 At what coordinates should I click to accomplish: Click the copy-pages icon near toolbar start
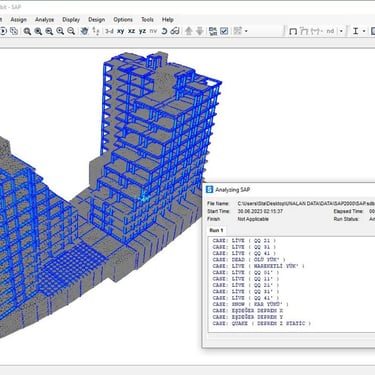click(x=14, y=31)
